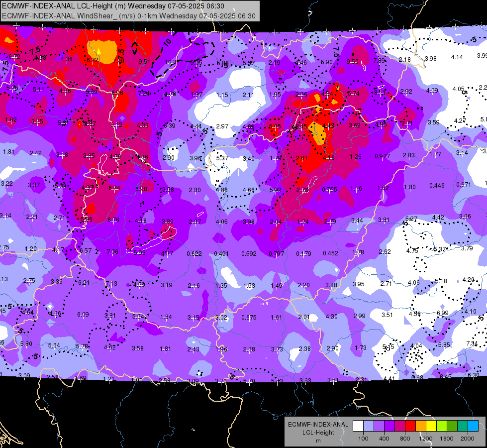This screenshot has width=487, height=448.
Task: Click the wind shear value 0.446
Action: [x=437, y=186]
